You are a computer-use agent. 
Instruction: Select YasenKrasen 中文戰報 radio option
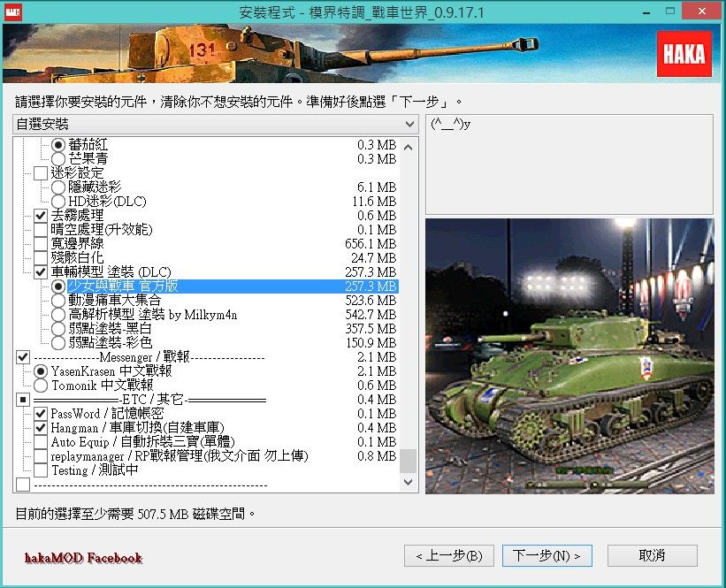pos(41,371)
